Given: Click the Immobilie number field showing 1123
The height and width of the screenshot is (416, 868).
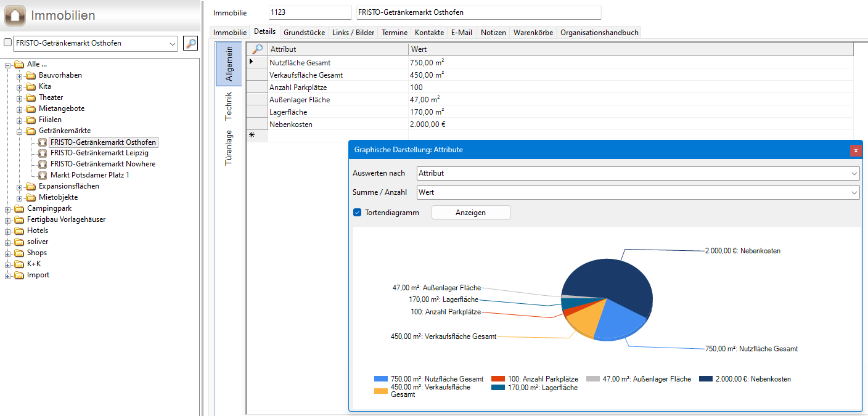Looking at the screenshot, I should (x=309, y=12).
